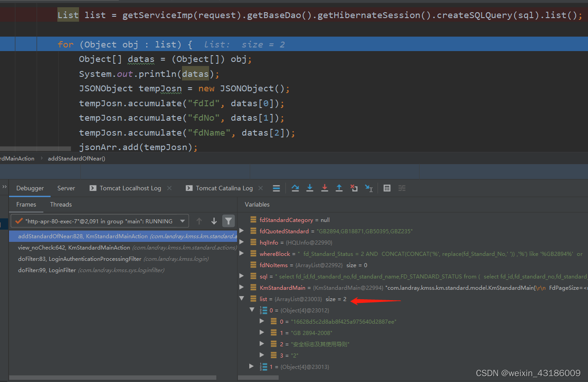Toggle the frames filter funnel icon
This screenshot has height=382, width=588.
tap(229, 221)
